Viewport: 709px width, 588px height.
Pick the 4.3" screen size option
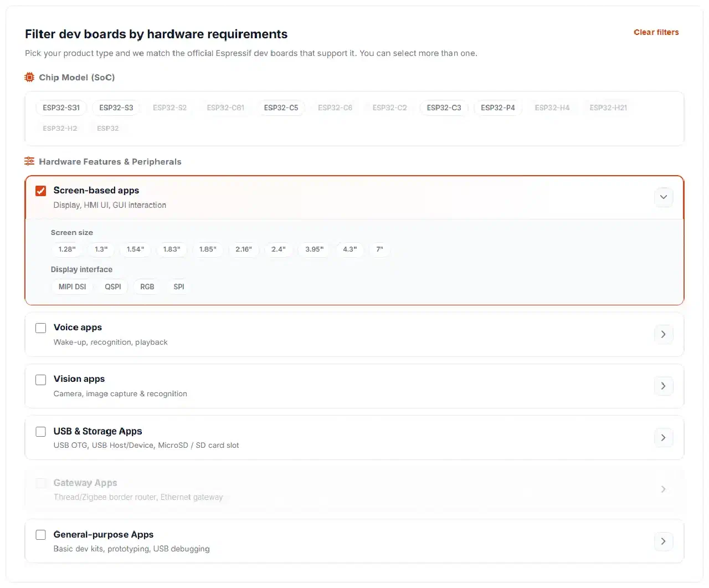[350, 249]
